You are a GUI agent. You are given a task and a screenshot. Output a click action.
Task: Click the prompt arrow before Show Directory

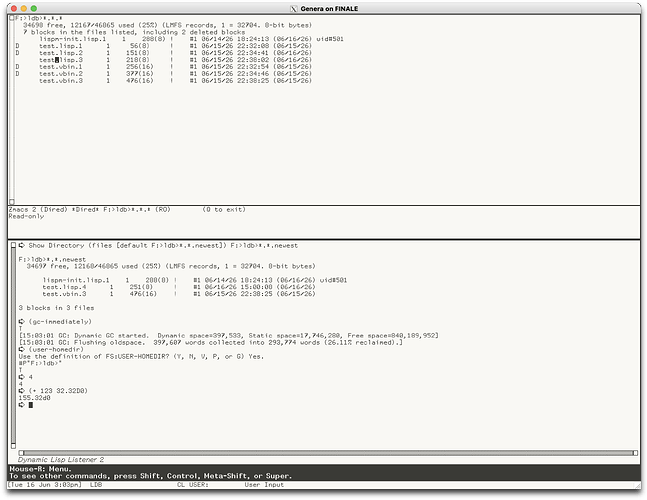coord(21,245)
